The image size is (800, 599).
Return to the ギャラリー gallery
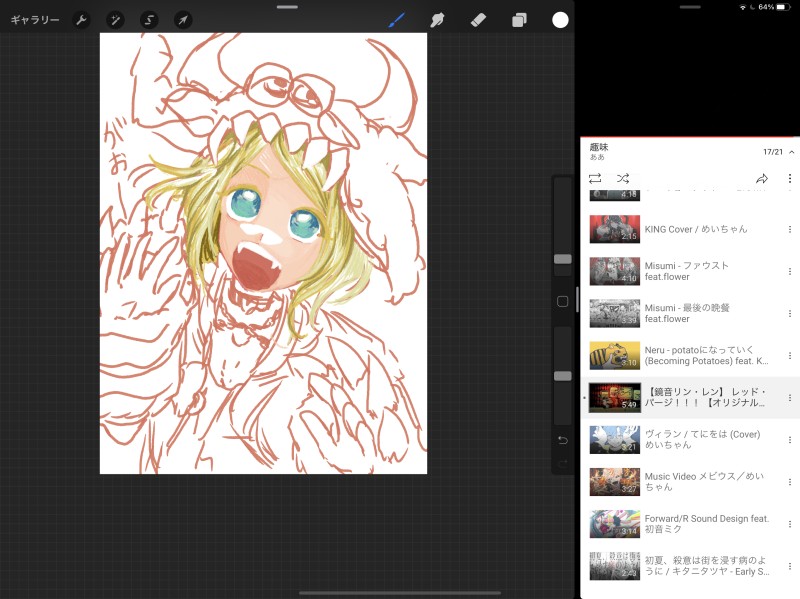point(35,20)
